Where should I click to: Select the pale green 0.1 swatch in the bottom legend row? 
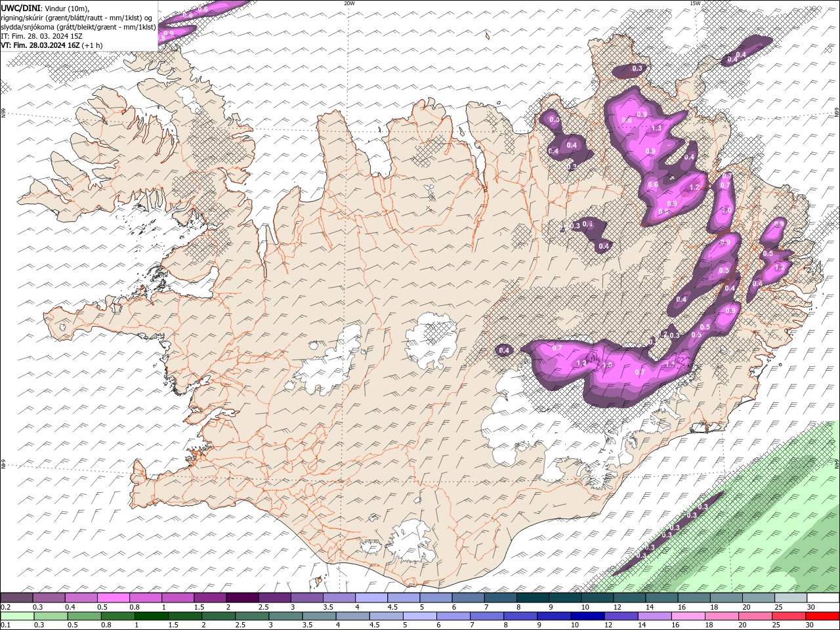(x=16, y=616)
